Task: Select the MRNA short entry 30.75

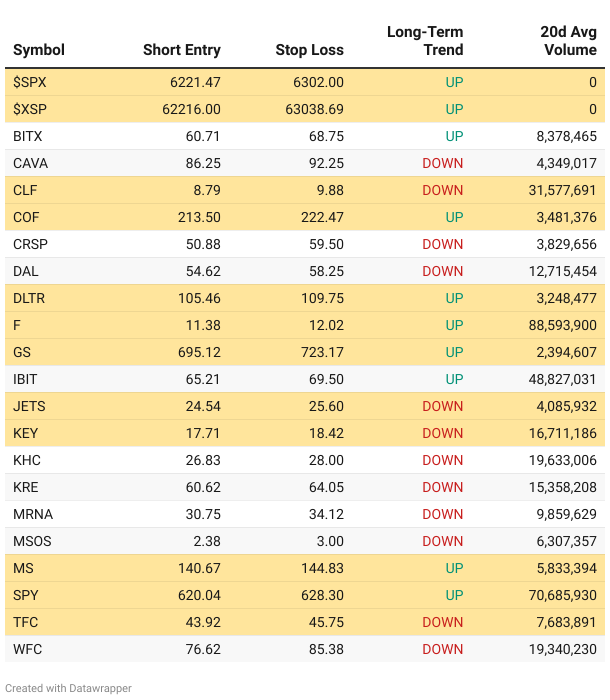Action: click(x=203, y=514)
